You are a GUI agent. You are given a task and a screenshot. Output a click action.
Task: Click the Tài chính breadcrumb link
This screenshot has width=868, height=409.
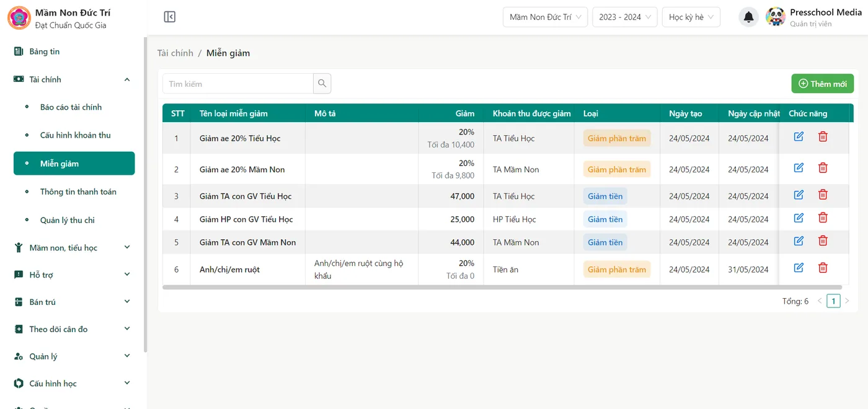[175, 53]
